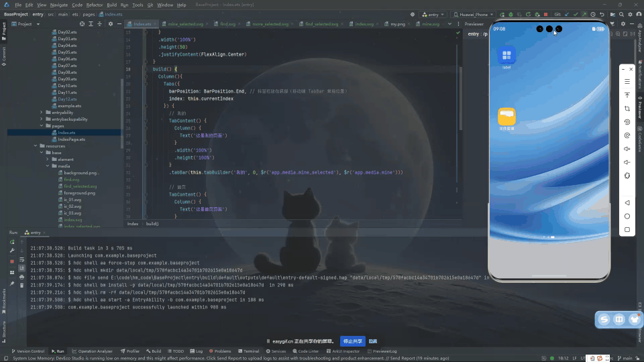The width and height of the screenshot is (644, 362).
Task: Click the green Debug bug icon in toolbar
Action: tap(511, 14)
